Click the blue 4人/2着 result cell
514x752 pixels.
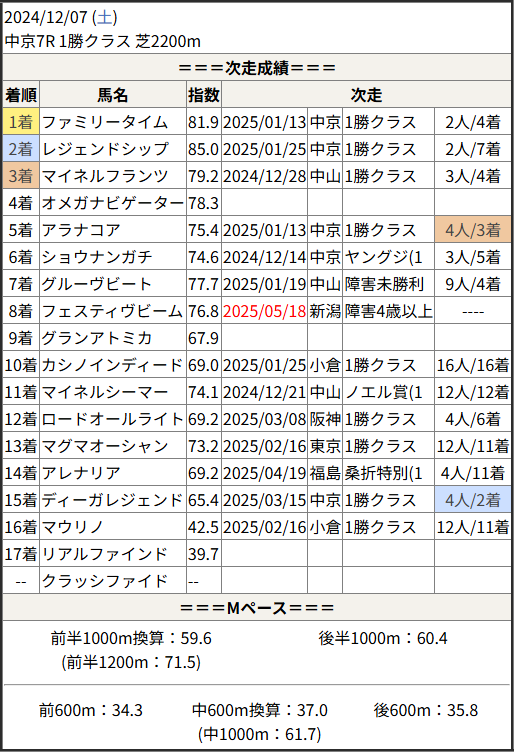coord(473,500)
